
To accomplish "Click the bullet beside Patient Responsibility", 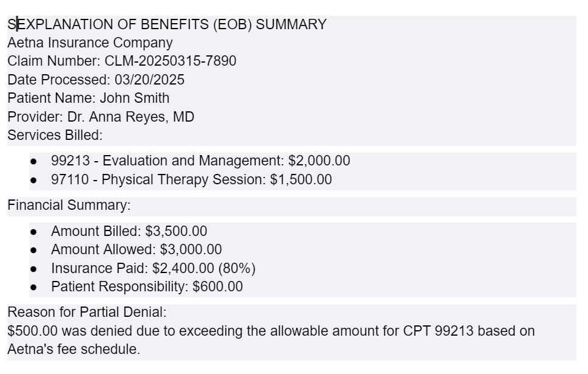I will [x=34, y=288].
